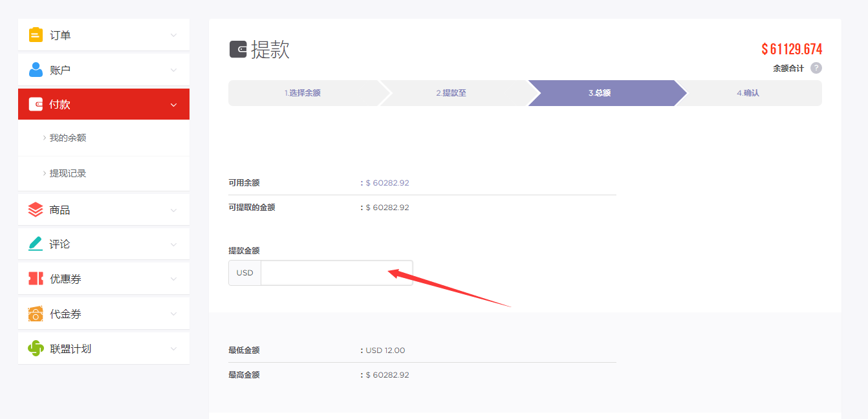The image size is (868, 419).
Task: Open the 代金券 sidebar menu
Action: pyautogui.click(x=103, y=314)
